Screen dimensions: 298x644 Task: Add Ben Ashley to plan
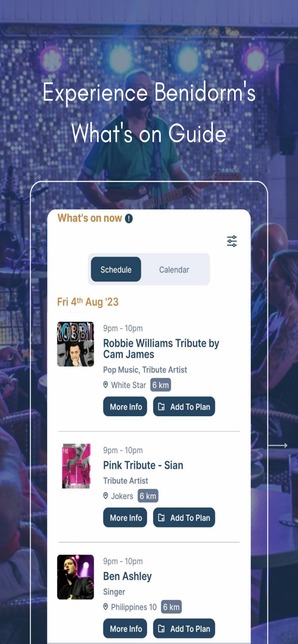click(x=184, y=629)
